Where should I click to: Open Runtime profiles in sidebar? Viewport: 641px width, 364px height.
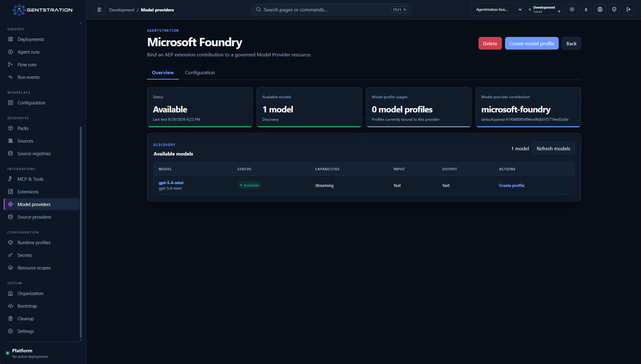click(42, 243)
